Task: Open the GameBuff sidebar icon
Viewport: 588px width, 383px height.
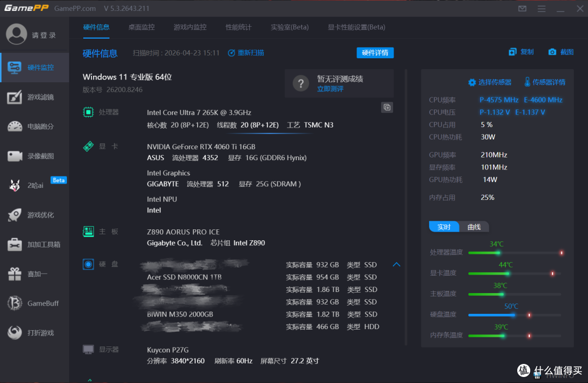Action: click(x=15, y=303)
